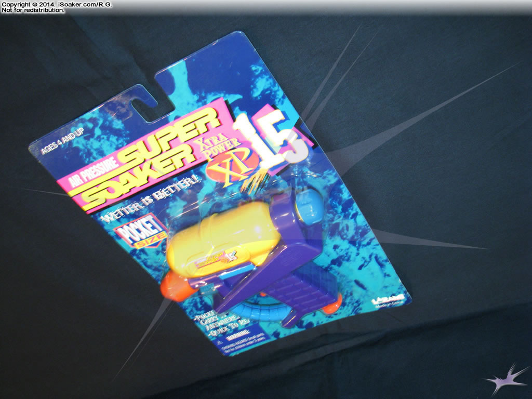
Task: Click the 'AIR PRESSURE' label on package
Action: click(94, 172)
